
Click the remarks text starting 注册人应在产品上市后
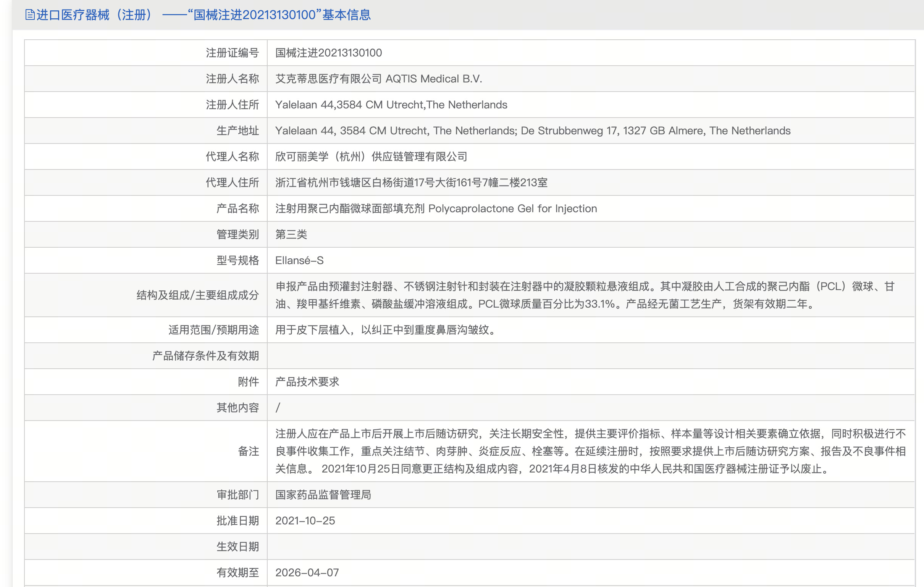click(591, 452)
